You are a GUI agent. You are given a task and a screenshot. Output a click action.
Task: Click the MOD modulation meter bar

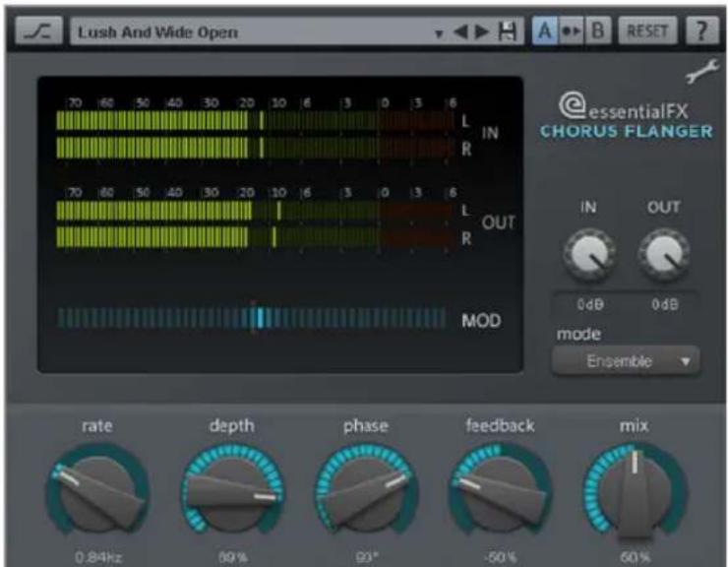[x=251, y=318]
